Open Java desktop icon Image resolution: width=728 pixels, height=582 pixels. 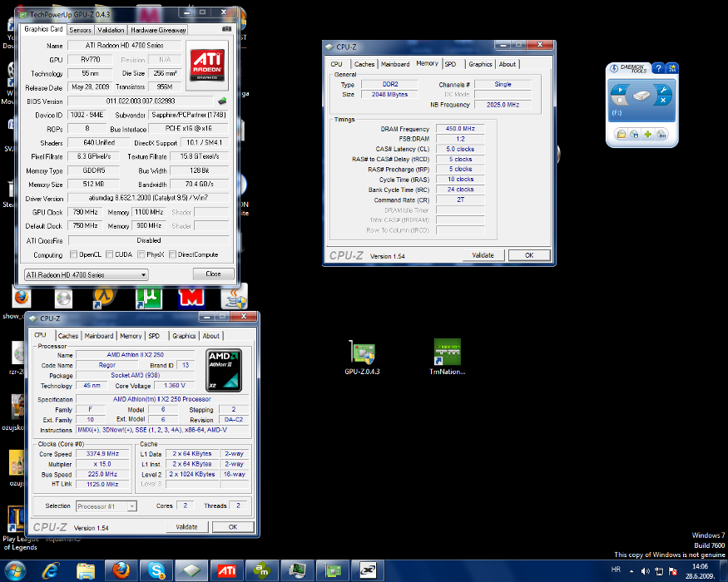pos(235,298)
